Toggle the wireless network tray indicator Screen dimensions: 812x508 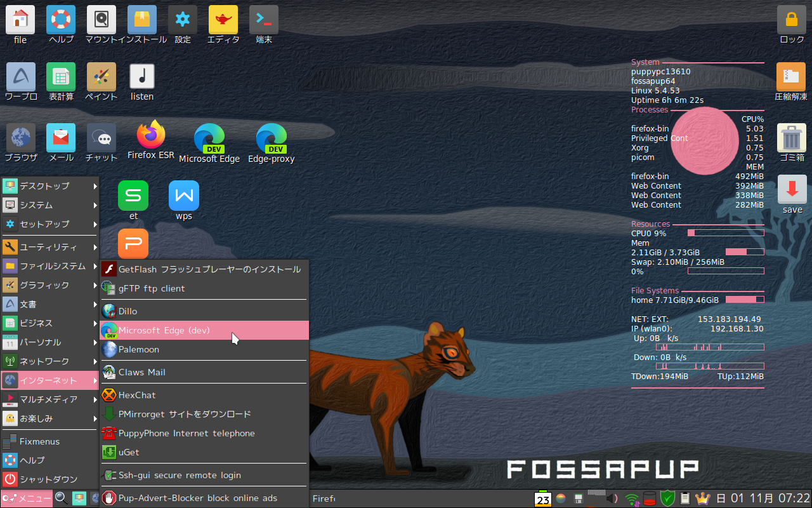(631, 498)
